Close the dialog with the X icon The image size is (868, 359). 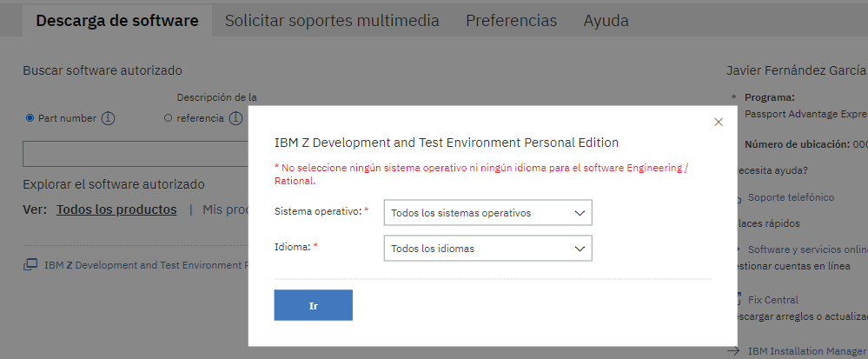pyautogui.click(x=719, y=122)
